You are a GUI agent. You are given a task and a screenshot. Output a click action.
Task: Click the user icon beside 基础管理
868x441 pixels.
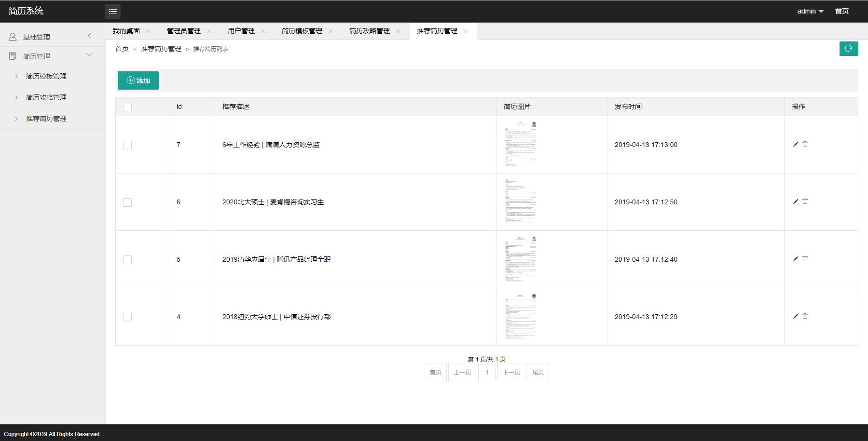[13, 37]
